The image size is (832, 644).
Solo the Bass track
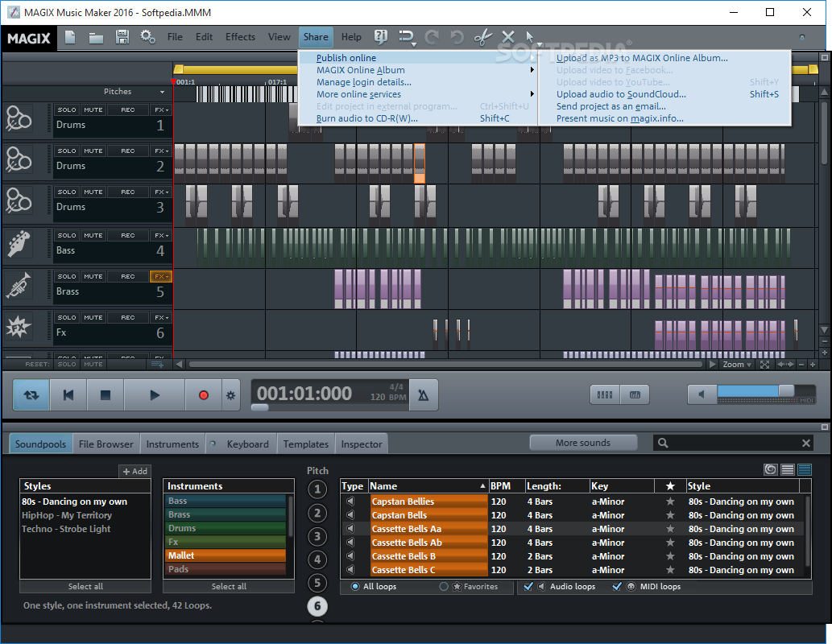point(67,235)
